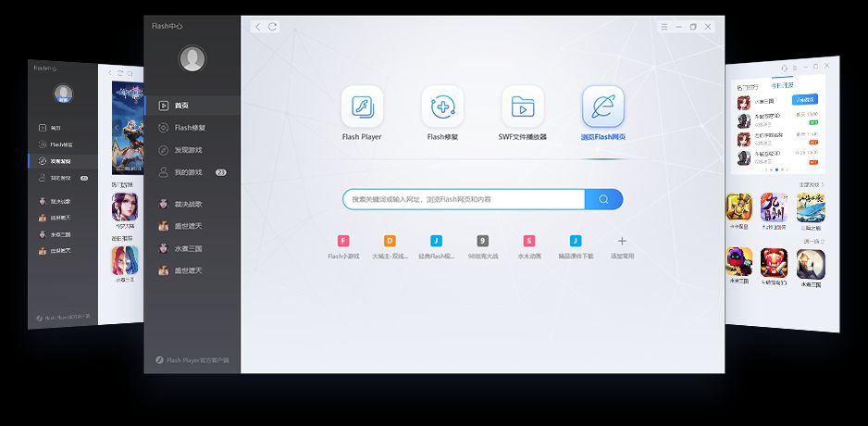Open the 精品课件下载 shortcut

[576, 247]
